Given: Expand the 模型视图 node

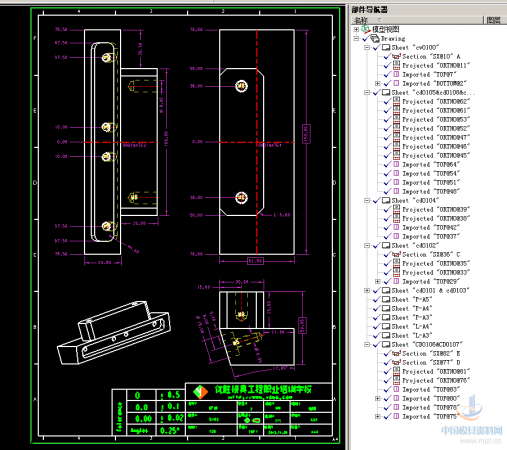Looking at the screenshot, I should [x=356, y=29].
